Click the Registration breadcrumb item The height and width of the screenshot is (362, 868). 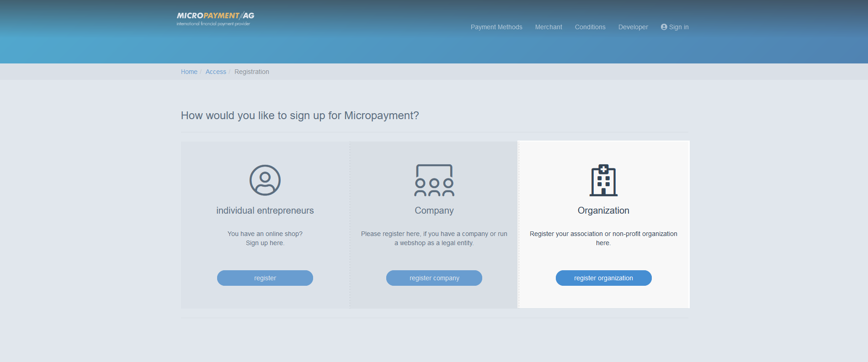tap(251, 72)
